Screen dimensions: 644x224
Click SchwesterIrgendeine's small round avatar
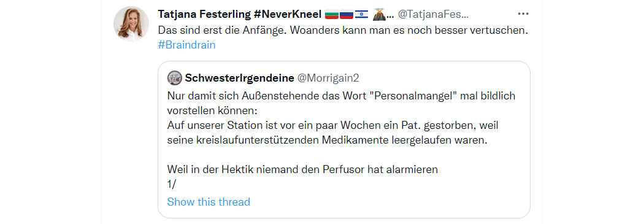pyautogui.click(x=175, y=78)
